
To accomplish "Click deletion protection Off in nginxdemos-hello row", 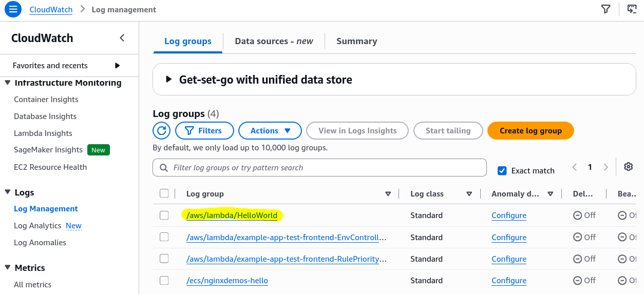I will 584,280.
